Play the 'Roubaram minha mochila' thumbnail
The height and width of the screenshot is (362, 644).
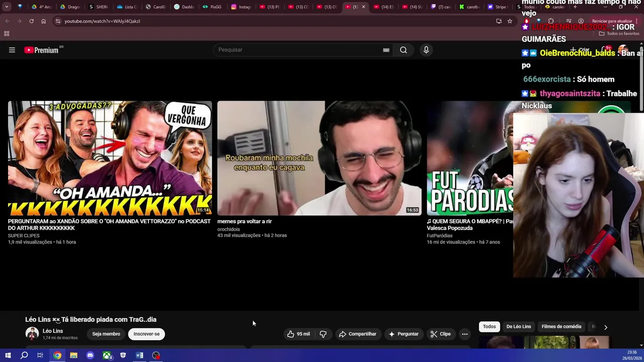pyautogui.click(x=319, y=158)
